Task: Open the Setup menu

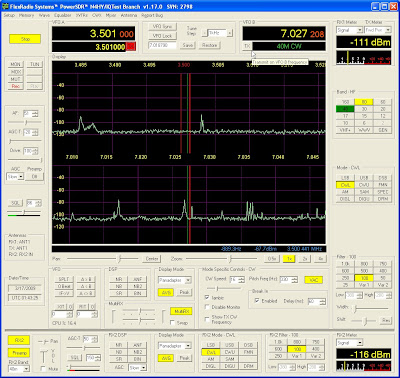Action: pyautogui.click(x=9, y=15)
